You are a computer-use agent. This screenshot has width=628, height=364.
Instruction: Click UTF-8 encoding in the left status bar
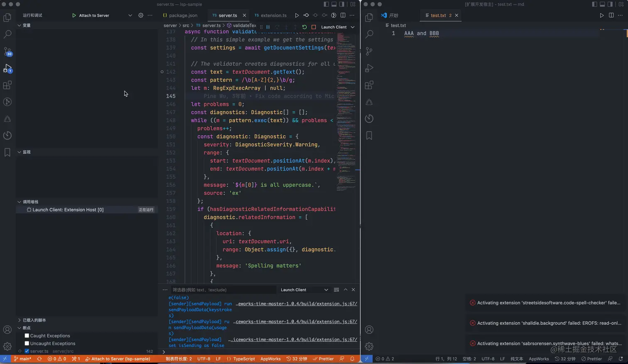tap(204, 359)
